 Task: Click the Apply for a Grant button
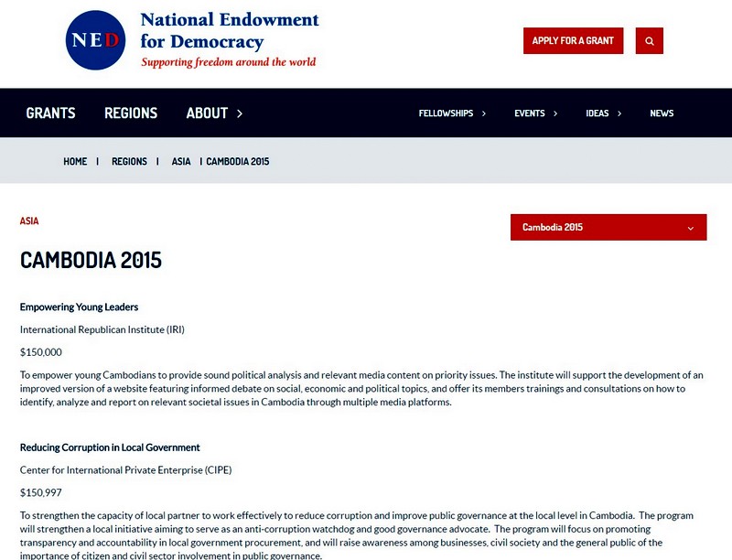pyautogui.click(x=574, y=41)
